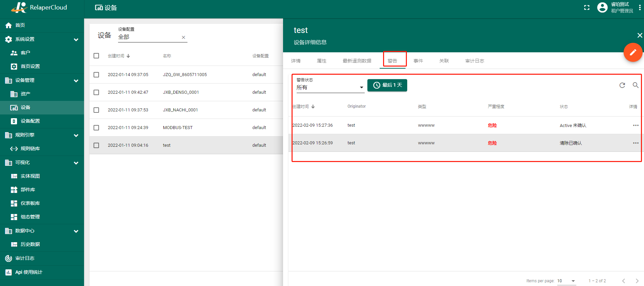Image resolution: width=644 pixels, height=286 pixels.
Task: Switch to the 关联 tab
Action: 444,61
